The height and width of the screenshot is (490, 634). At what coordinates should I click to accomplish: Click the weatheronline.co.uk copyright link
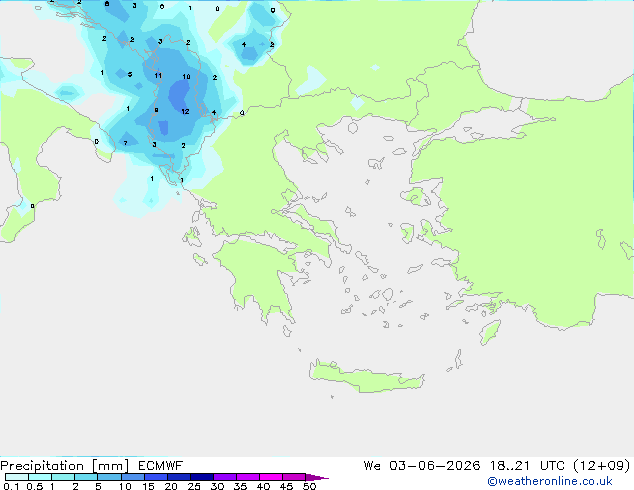pyautogui.click(x=549, y=481)
